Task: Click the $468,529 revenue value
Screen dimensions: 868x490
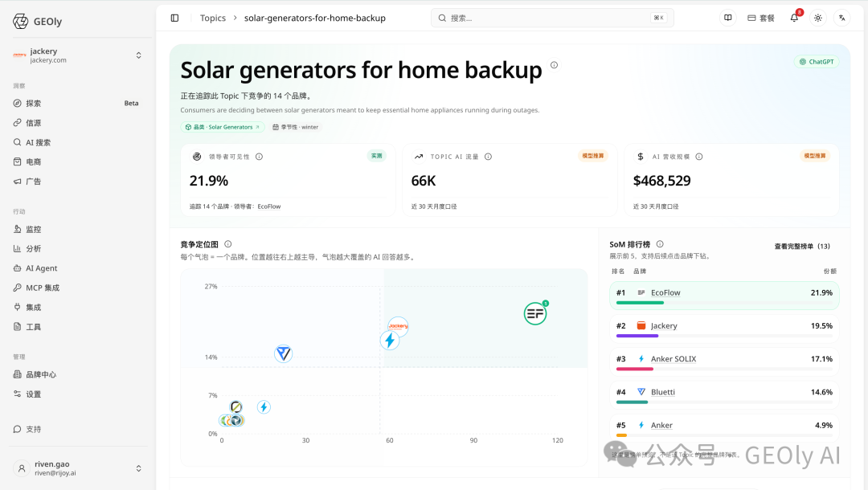Action: 662,181
